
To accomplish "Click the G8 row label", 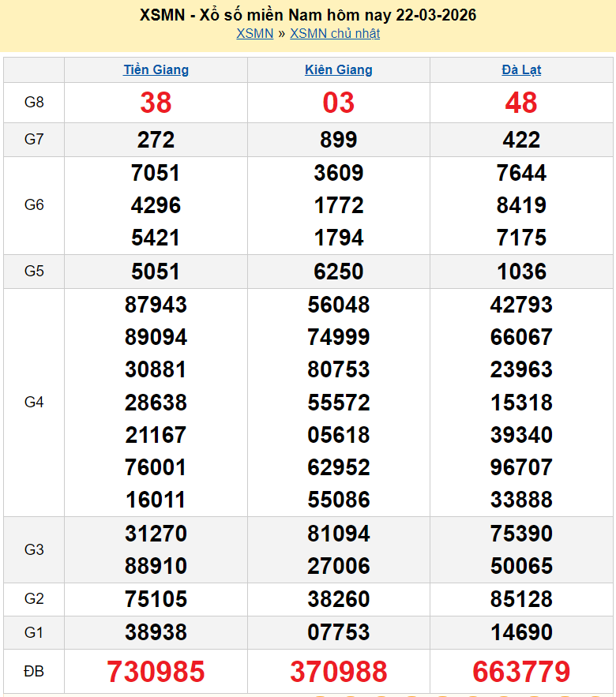I will [x=34, y=103].
